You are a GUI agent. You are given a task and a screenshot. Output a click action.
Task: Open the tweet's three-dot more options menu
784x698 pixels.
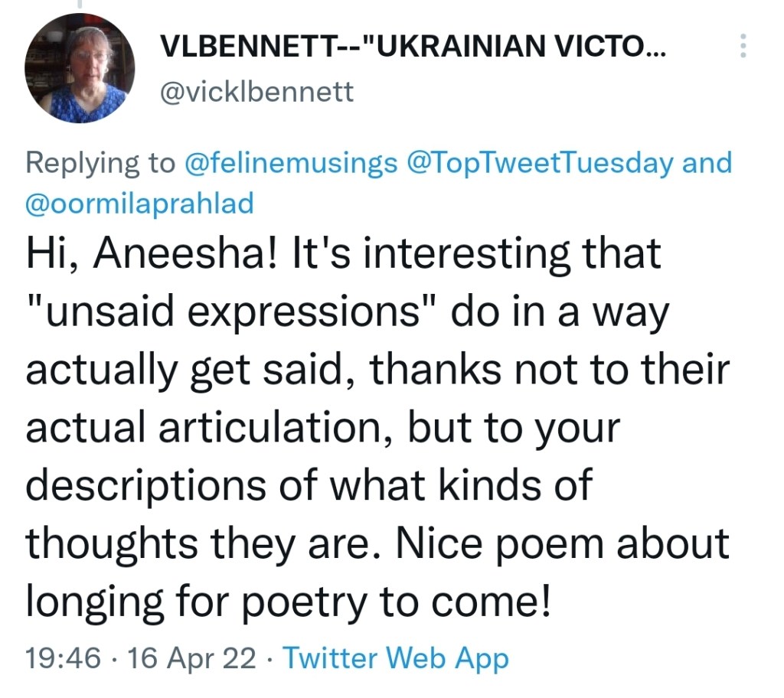[741, 47]
